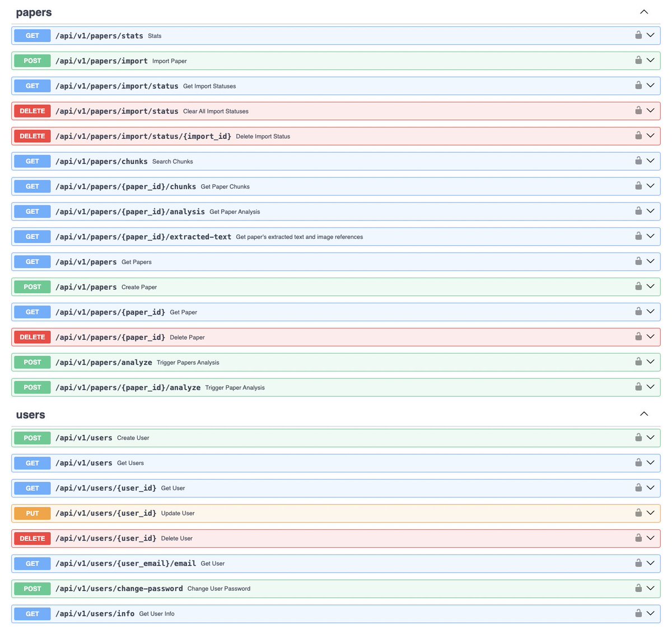Click lock icon on Change User Password row
The height and width of the screenshot is (634, 672).
638,588
